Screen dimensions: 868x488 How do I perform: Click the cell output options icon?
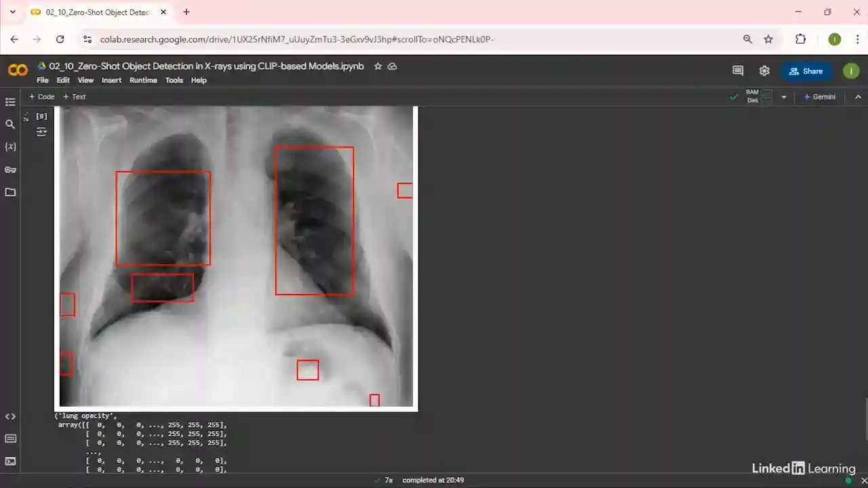coord(41,131)
